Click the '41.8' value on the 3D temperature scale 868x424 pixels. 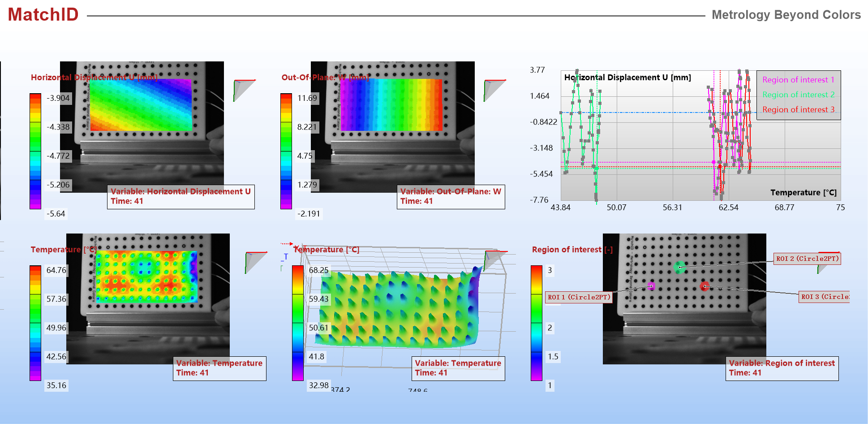(317, 357)
